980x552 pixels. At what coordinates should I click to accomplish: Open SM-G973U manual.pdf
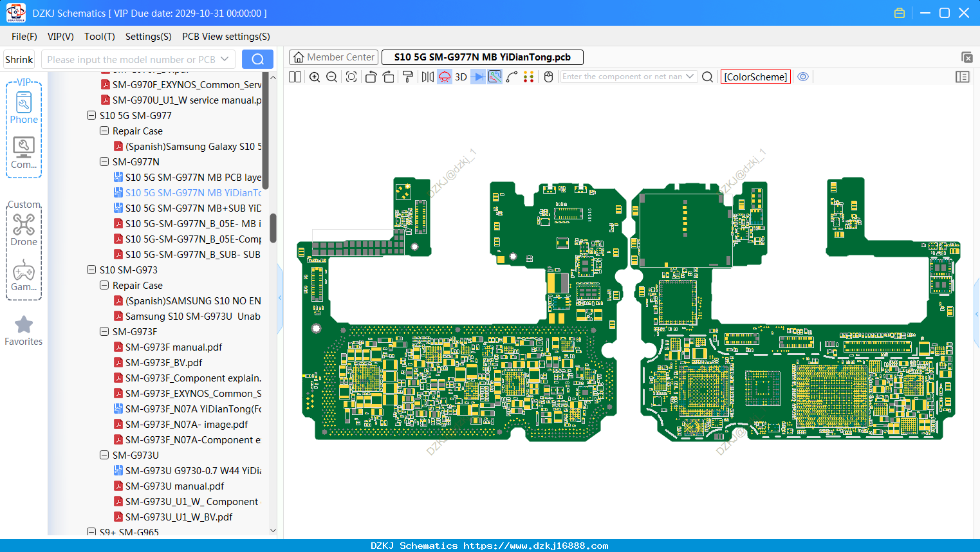(169, 486)
